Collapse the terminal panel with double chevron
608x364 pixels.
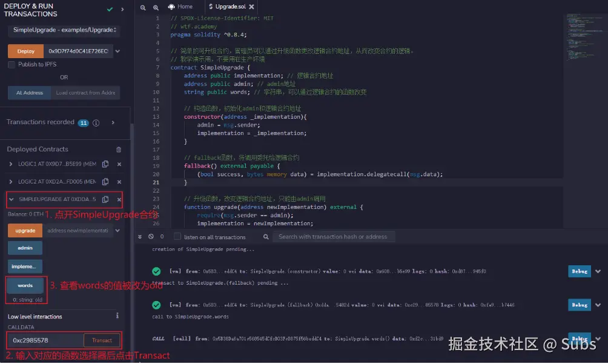pos(140,236)
